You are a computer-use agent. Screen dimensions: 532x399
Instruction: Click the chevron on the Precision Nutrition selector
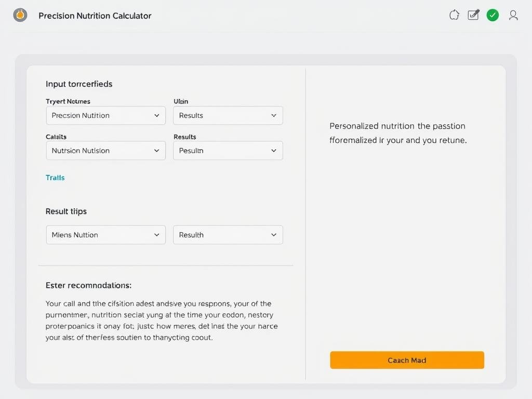point(157,115)
